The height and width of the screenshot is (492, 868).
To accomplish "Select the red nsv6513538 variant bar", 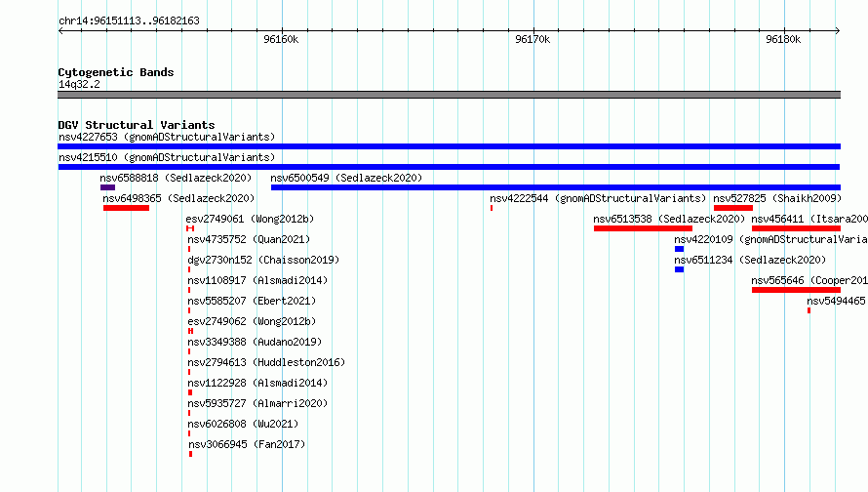I will pyautogui.click(x=643, y=228).
